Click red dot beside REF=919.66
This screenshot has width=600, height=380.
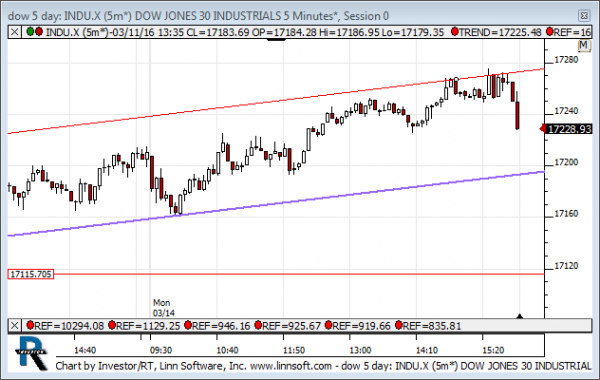tap(328, 325)
